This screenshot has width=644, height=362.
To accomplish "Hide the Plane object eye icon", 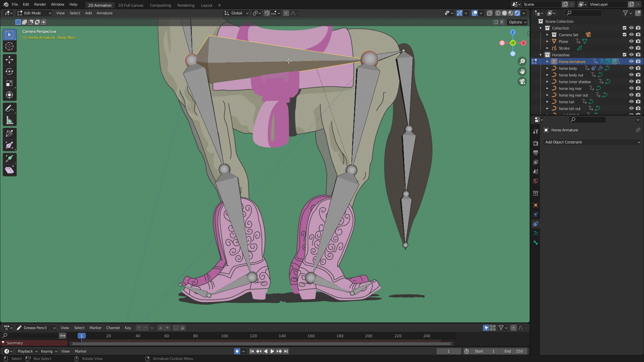I will click(x=631, y=42).
